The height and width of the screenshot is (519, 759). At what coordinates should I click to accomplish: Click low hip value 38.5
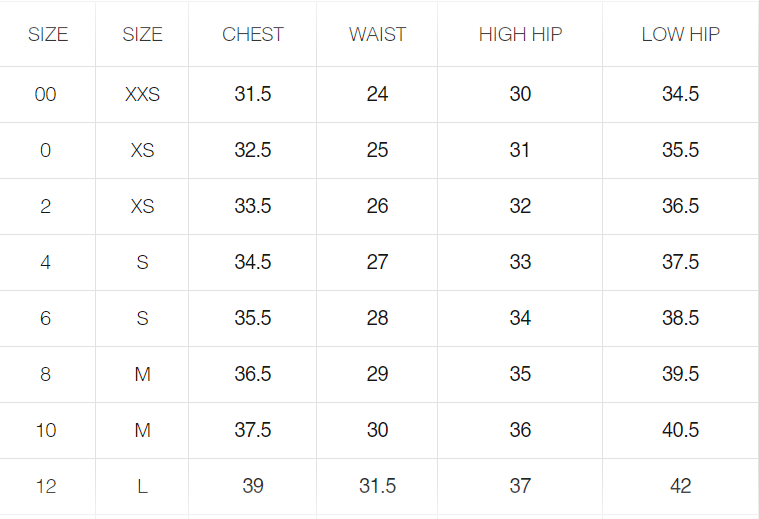pyautogui.click(x=680, y=318)
